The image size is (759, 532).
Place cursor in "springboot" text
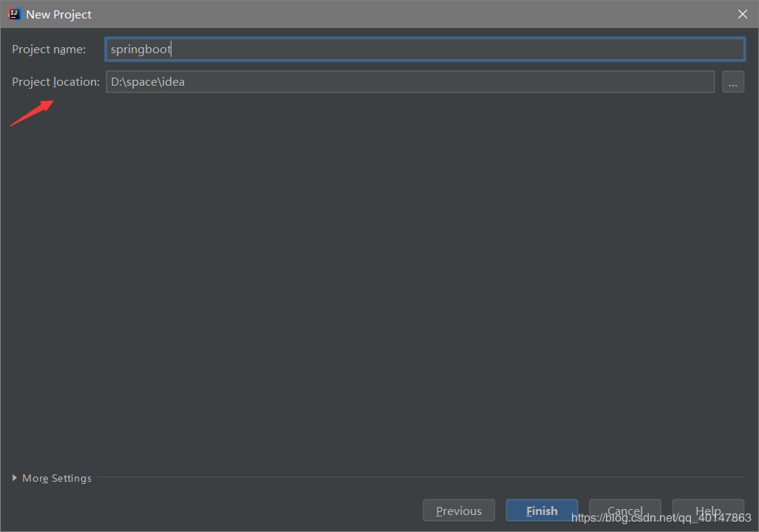pyautogui.click(x=140, y=50)
